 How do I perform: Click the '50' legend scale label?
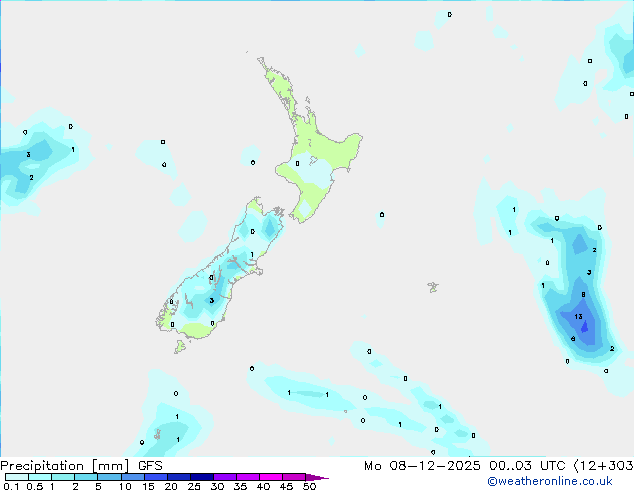pos(309,486)
